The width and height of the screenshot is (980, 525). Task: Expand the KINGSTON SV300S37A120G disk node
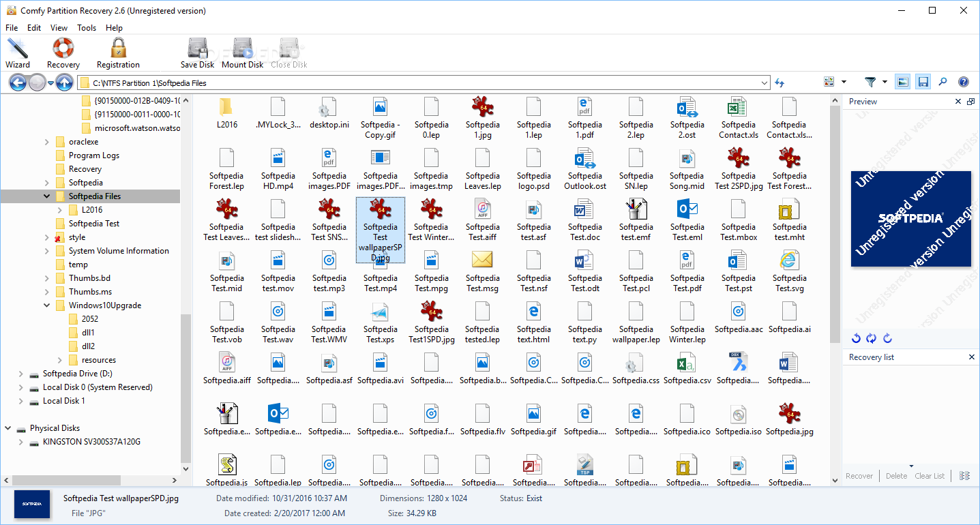(x=21, y=442)
